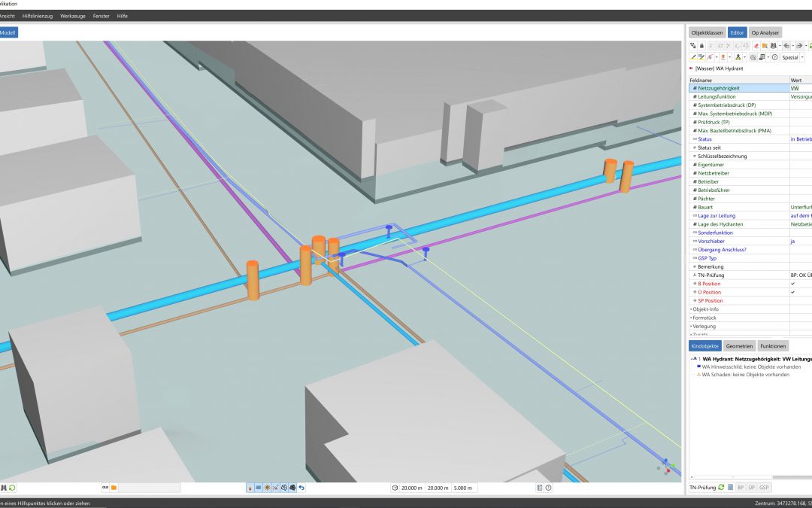Click the red curve drawing icon
812x508 pixels.
coord(710,57)
